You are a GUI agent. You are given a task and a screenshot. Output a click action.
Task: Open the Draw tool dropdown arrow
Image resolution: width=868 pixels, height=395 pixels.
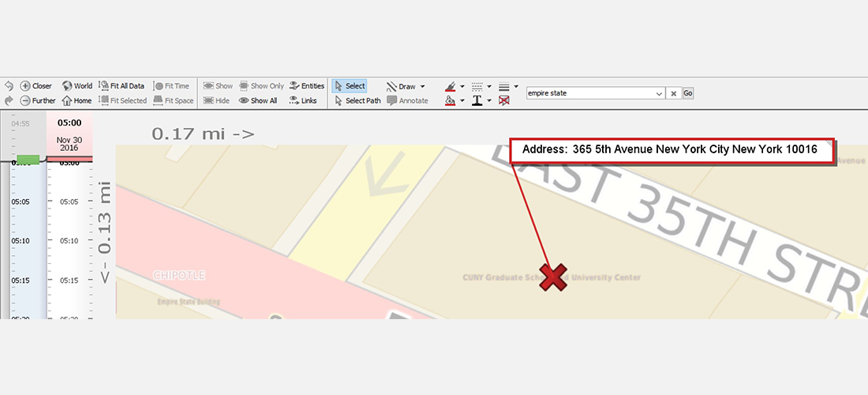pyautogui.click(x=422, y=86)
